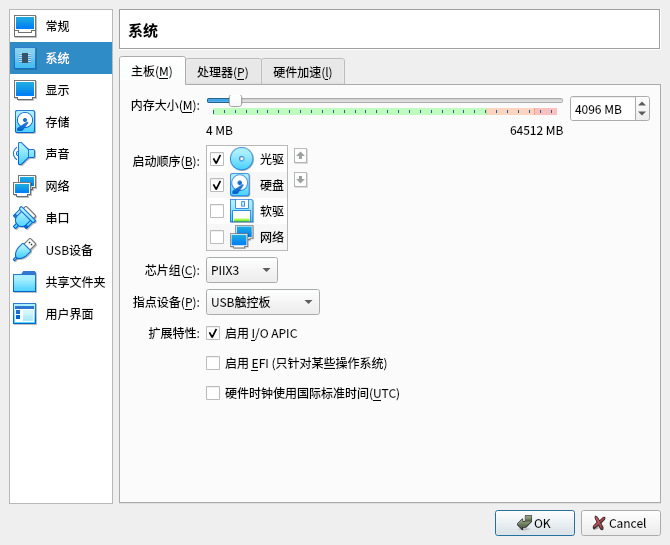Click the OK button
Screen dimensions: 670x545
pos(535,523)
